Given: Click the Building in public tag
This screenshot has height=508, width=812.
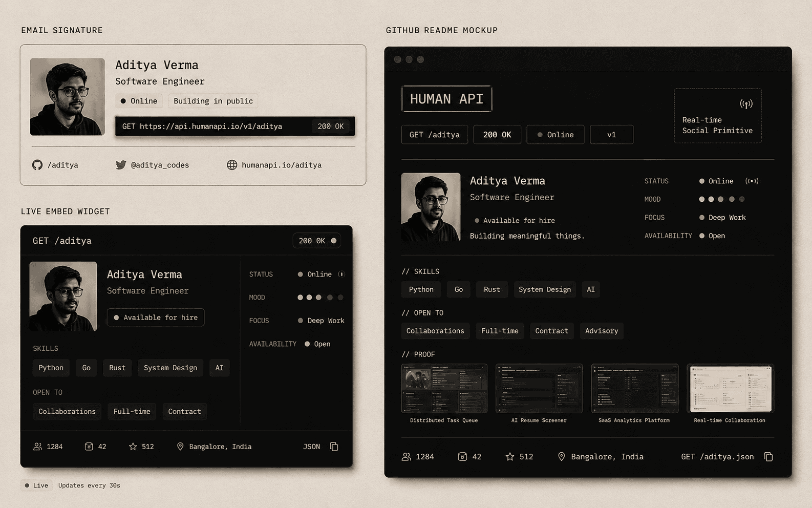Looking at the screenshot, I should 213,101.
